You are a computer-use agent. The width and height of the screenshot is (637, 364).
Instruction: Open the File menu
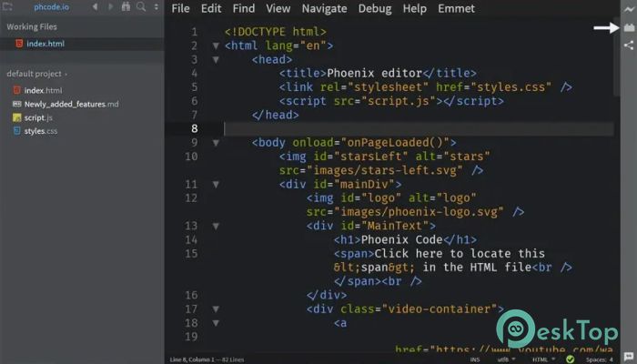tap(180, 8)
